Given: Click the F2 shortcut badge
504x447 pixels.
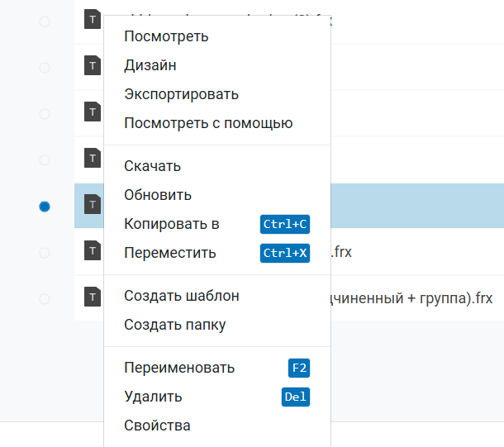Looking at the screenshot, I should 298,368.
